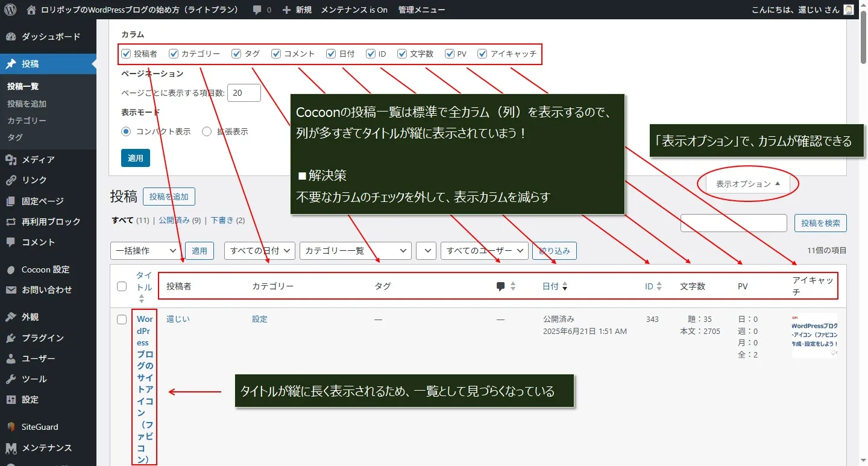Open the Tools wrench icon in sidebar
The image size is (868, 466).
click(x=11, y=379)
